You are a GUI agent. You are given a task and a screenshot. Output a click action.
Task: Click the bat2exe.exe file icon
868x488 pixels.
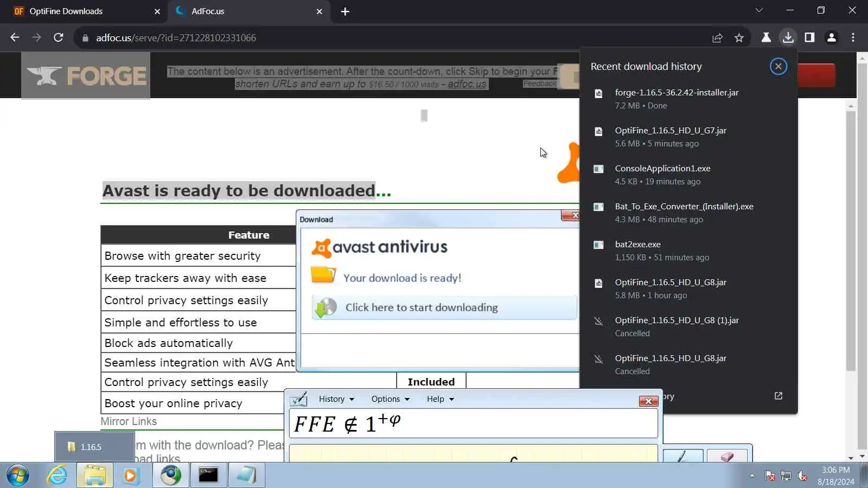(x=598, y=245)
